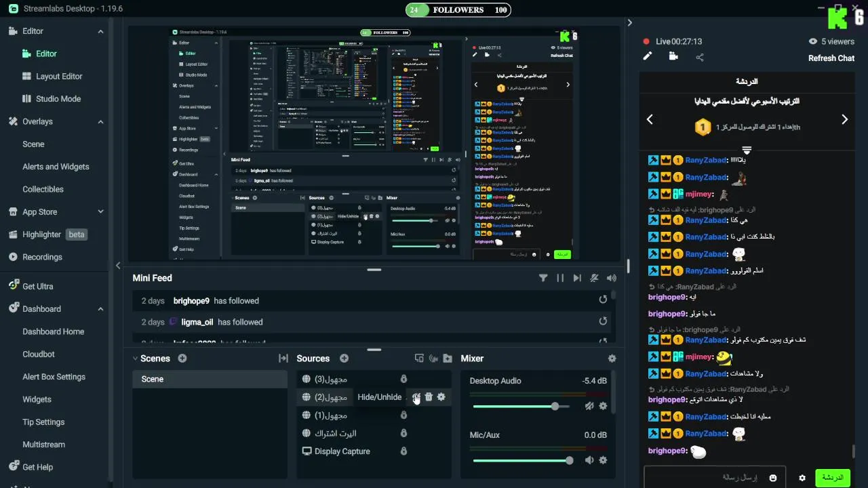
Task: Open Alert Box Settings
Action: coord(54,377)
